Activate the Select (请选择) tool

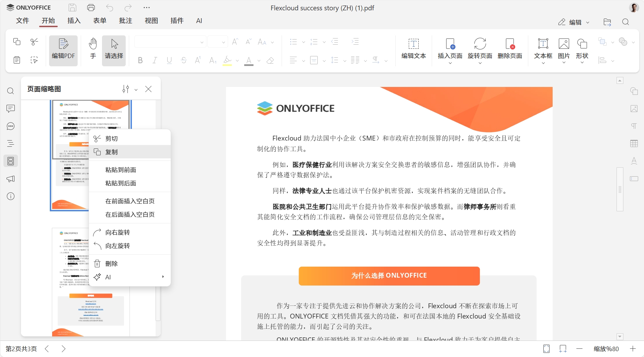pos(114,51)
